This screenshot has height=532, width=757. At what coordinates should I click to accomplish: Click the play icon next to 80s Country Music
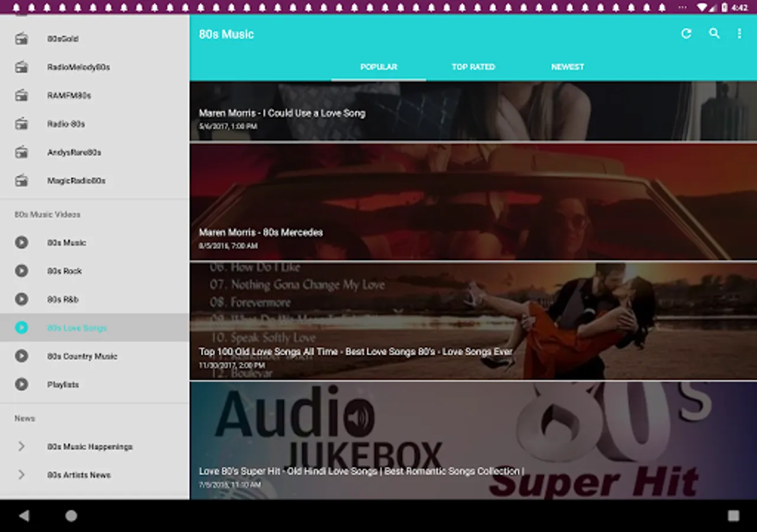21,356
